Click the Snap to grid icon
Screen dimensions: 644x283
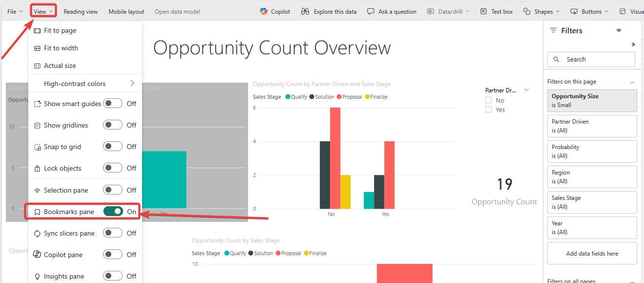click(x=38, y=147)
